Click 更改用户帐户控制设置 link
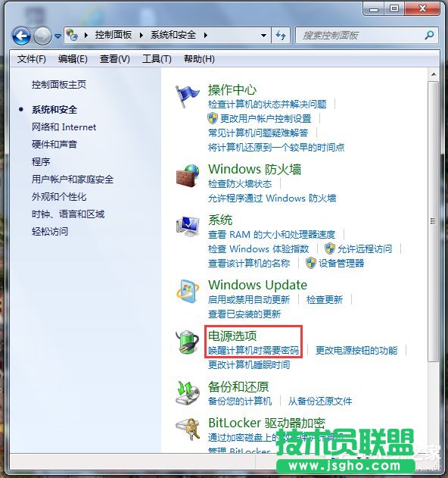Screen dimensions: 448x478 point(266,118)
